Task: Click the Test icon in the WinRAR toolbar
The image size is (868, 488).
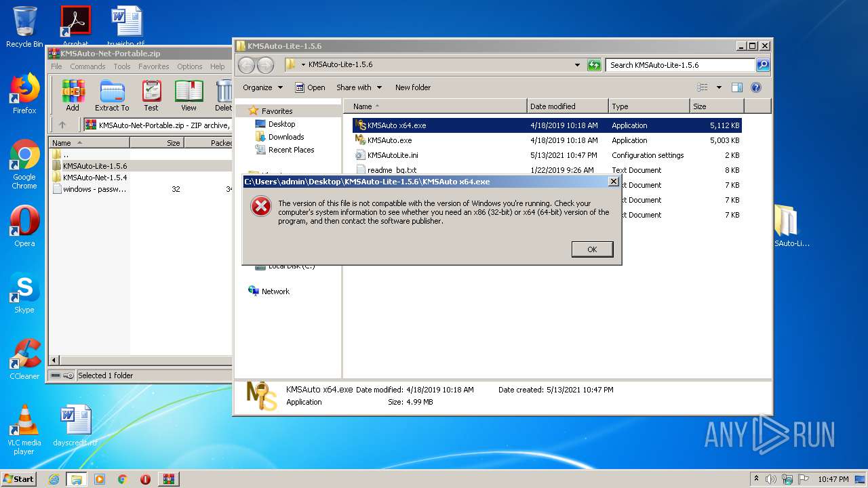Action: point(151,96)
